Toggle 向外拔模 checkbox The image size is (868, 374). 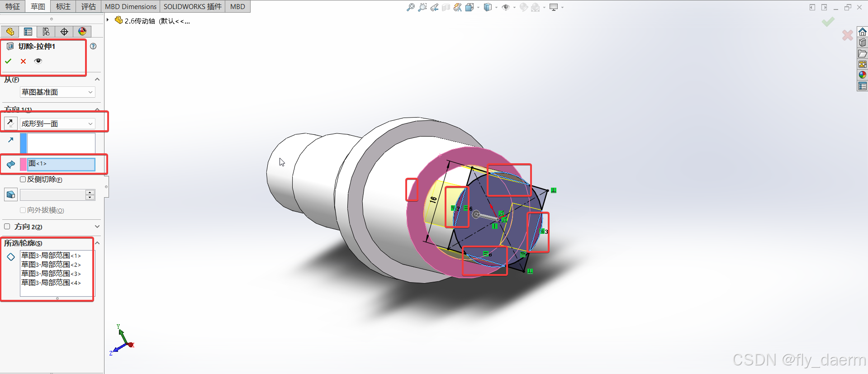tap(23, 210)
